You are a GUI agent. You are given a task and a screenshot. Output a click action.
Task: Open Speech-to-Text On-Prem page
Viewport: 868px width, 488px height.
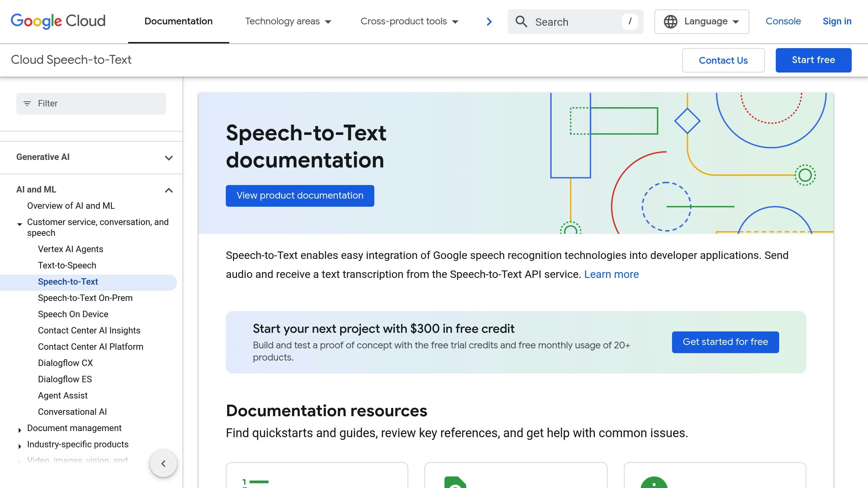coord(85,298)
